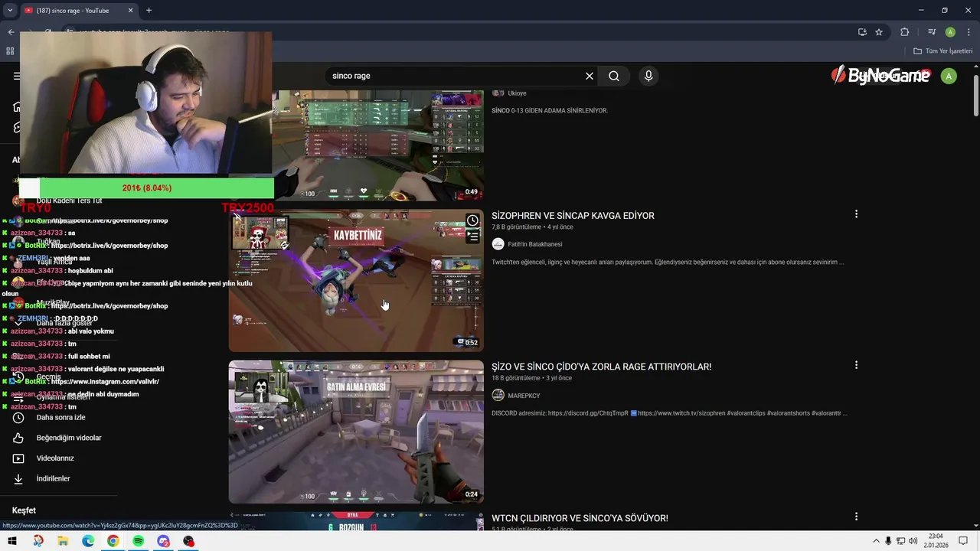Play the SATIN ALMA EVRESİ thumbnail video
This screenshot has height=551, width=980.
pos(356,432)
